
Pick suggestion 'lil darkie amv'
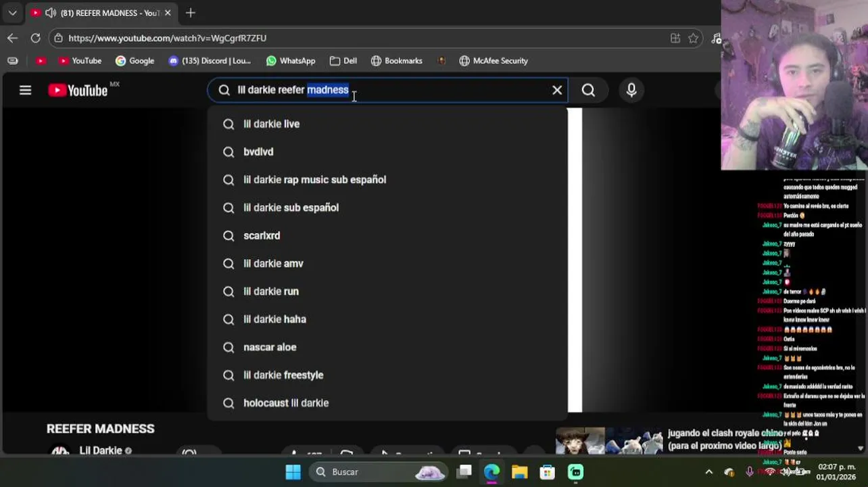[x=388, y=263]
